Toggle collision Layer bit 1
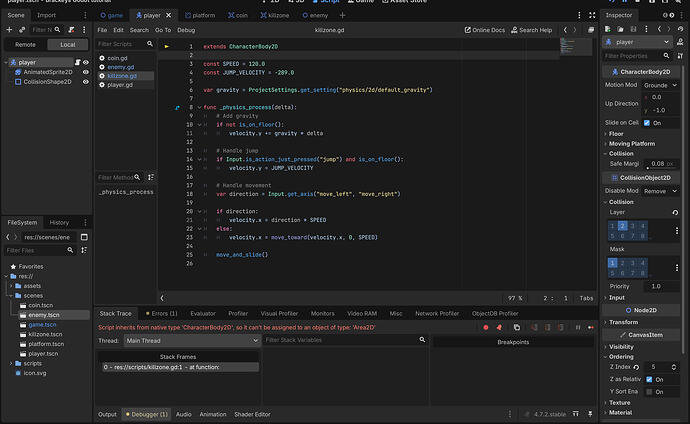Image resolution: width=690 pixels, height=424 pixels. click(612, 226)
